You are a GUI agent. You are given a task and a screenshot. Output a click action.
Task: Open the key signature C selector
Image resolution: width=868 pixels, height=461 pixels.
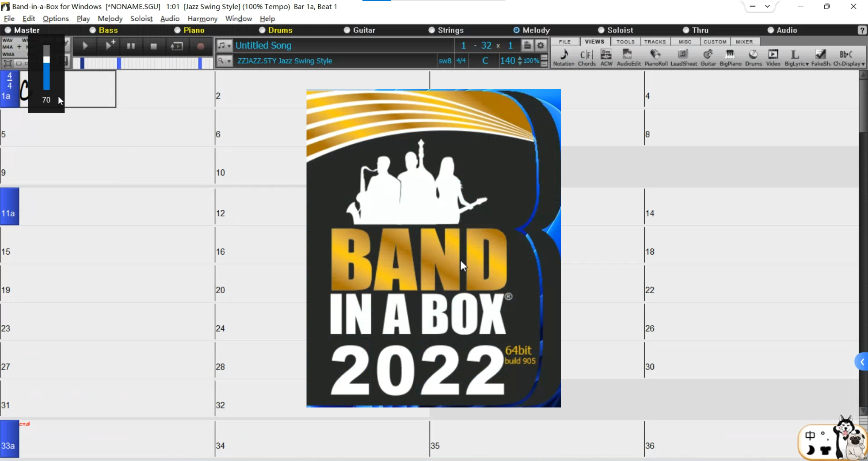(x=485, y=61)
